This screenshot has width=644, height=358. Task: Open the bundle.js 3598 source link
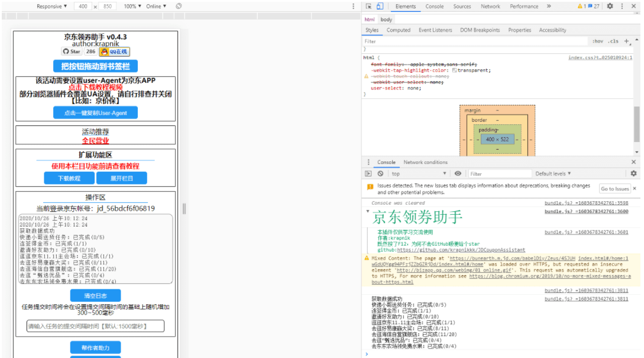(x=586, y=202)
